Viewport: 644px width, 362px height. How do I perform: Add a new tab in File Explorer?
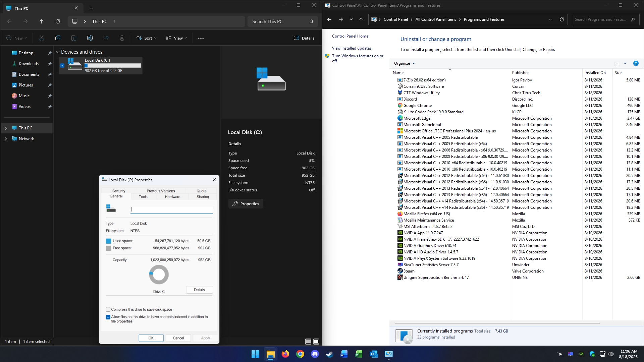[91, 8]
